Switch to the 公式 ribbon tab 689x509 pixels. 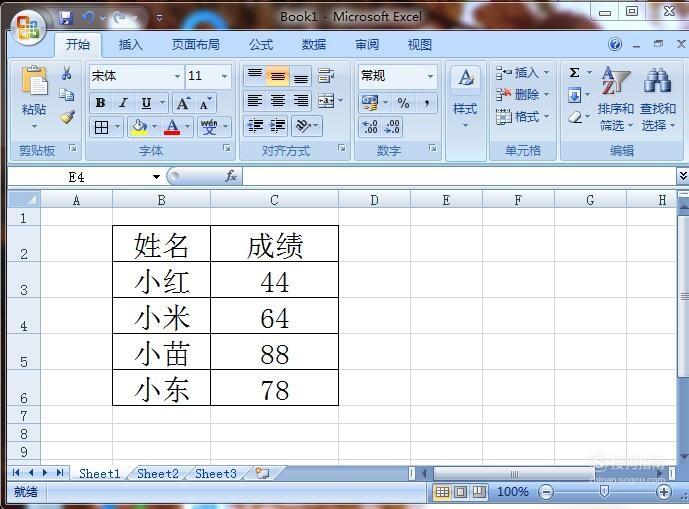261,44
